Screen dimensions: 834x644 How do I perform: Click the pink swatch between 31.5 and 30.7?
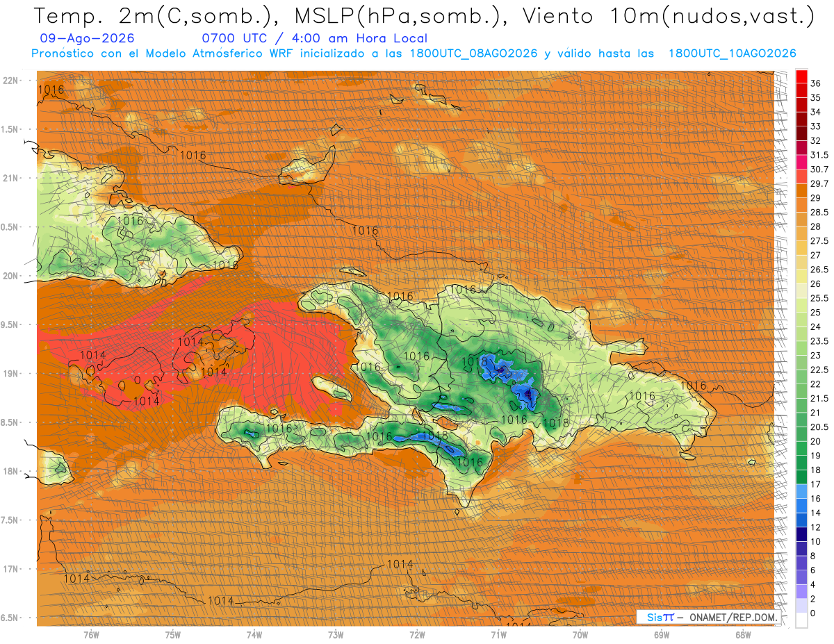pos(801,163)
